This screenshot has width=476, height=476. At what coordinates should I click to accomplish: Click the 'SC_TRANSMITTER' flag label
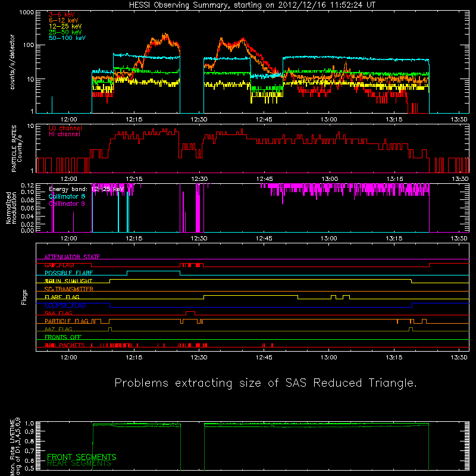pyautogui.click(x=68, y=289)
